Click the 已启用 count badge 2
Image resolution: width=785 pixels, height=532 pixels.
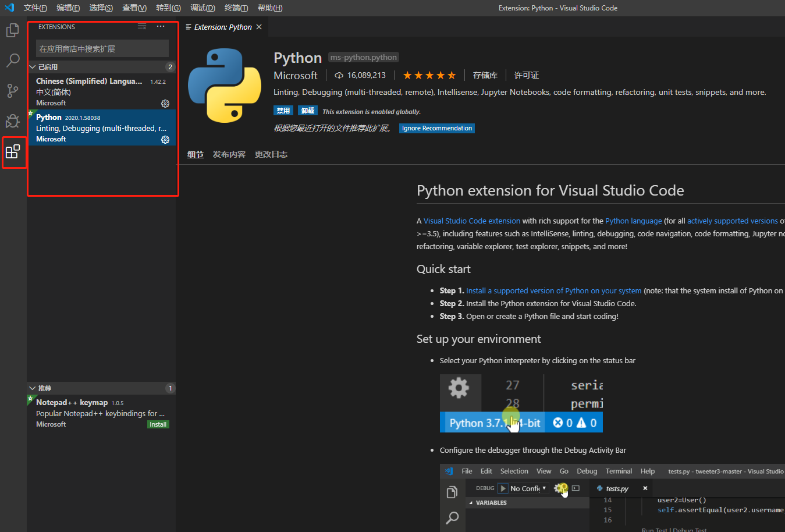coord(170,67)
